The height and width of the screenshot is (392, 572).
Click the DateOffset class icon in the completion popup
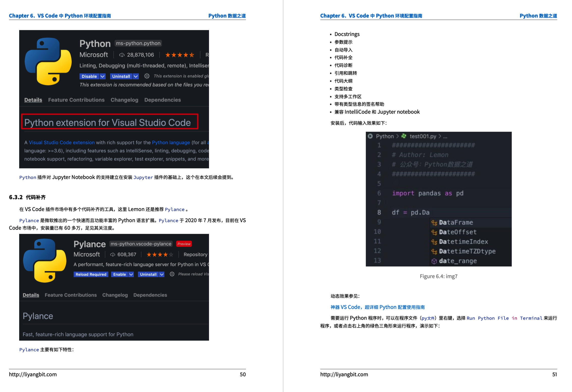[x=434, y=232]
